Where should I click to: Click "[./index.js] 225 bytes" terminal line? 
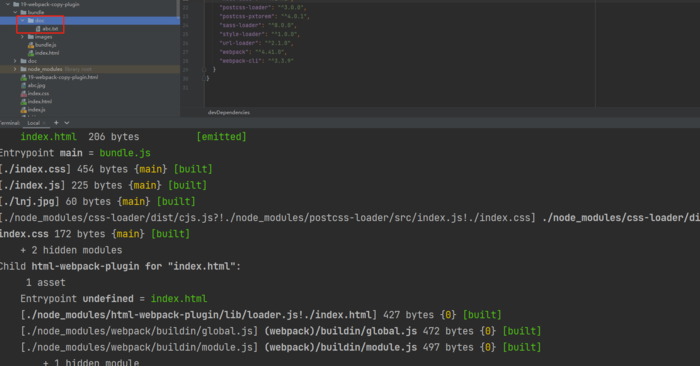[x=104, y=185]
